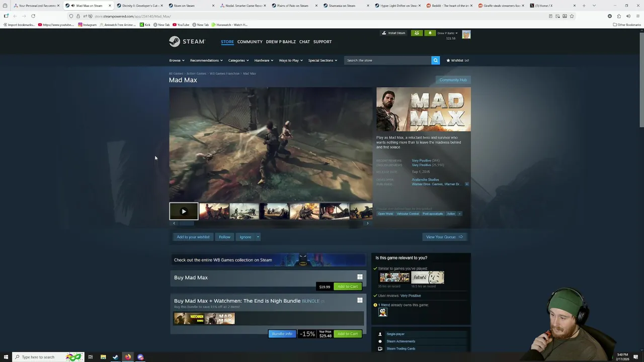
Task: Open the Post-apocalyptic tag
Action: [x=433, y=214]
